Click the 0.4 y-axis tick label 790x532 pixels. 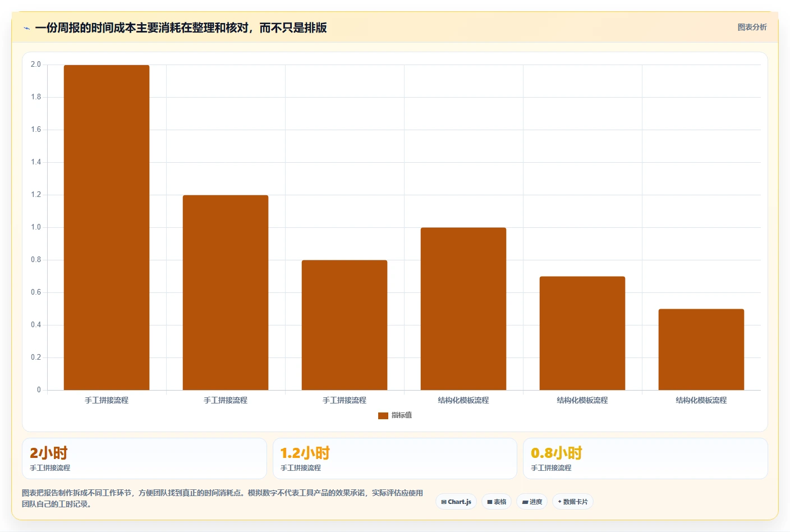pos(36,325)
